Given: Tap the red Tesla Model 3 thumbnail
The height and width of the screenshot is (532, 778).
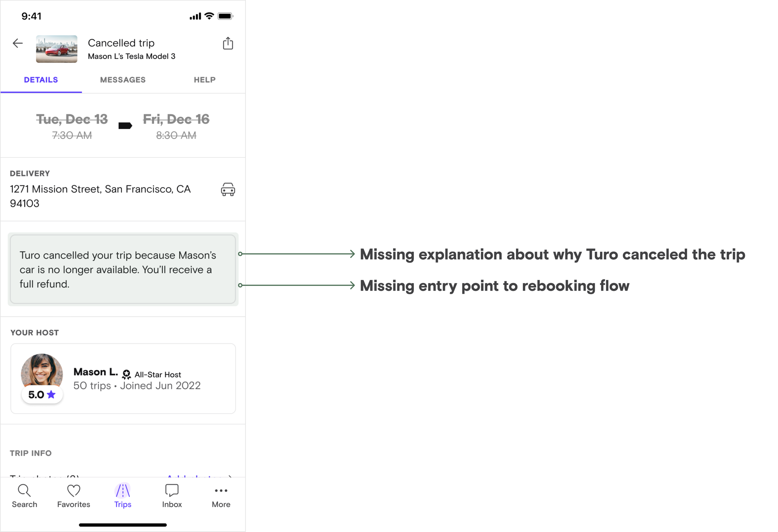Looking at the screenshot, I should pos(57,49).
